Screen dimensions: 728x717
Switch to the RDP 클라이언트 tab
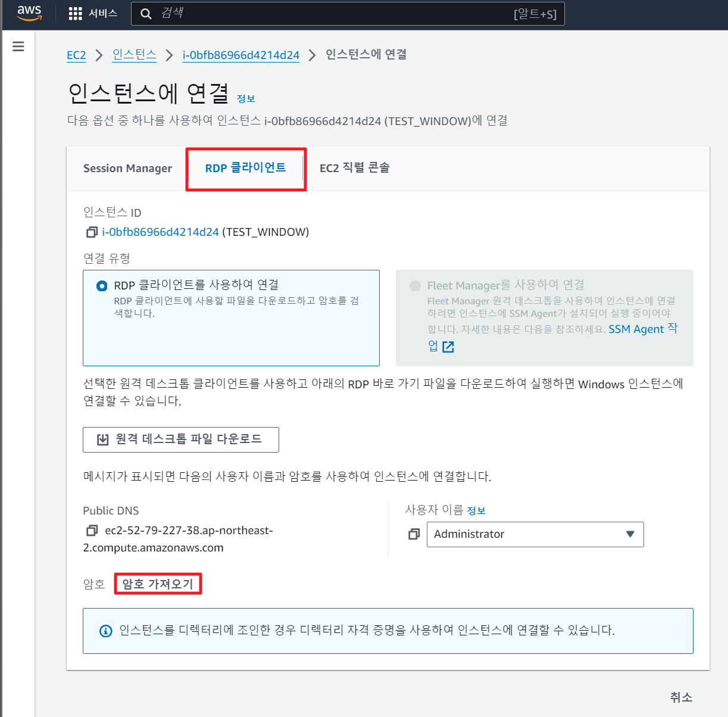[x=246, y=168]
